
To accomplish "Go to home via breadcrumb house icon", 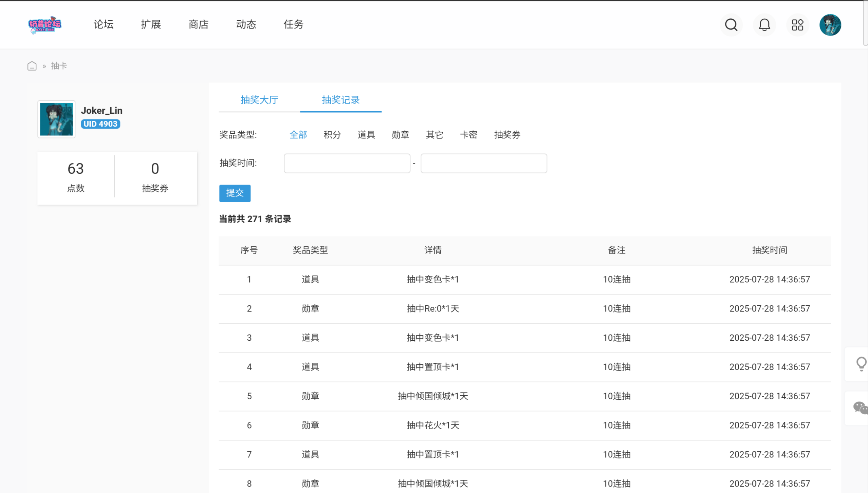I will tap(32, 66).
